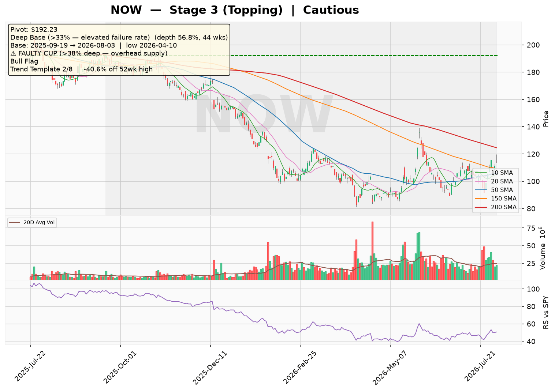Click the tallest red volume bar
The height and width of the screenshot is (392, 555).
(372, 250)
